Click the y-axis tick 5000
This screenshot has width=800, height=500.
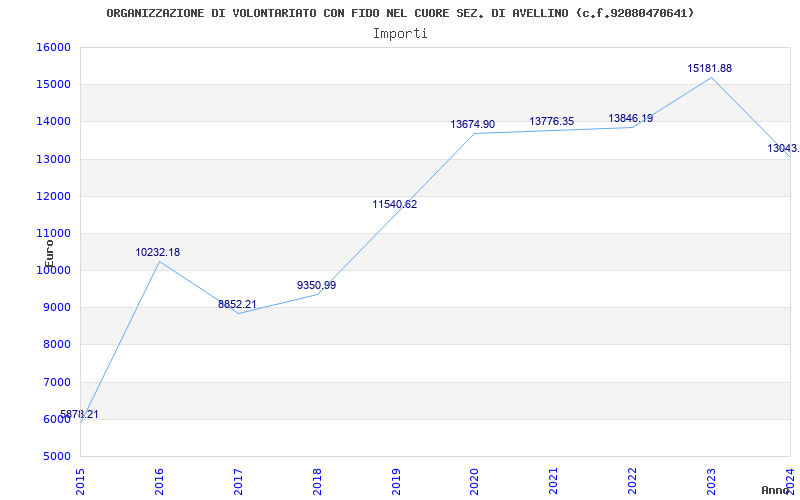[56, 457]
